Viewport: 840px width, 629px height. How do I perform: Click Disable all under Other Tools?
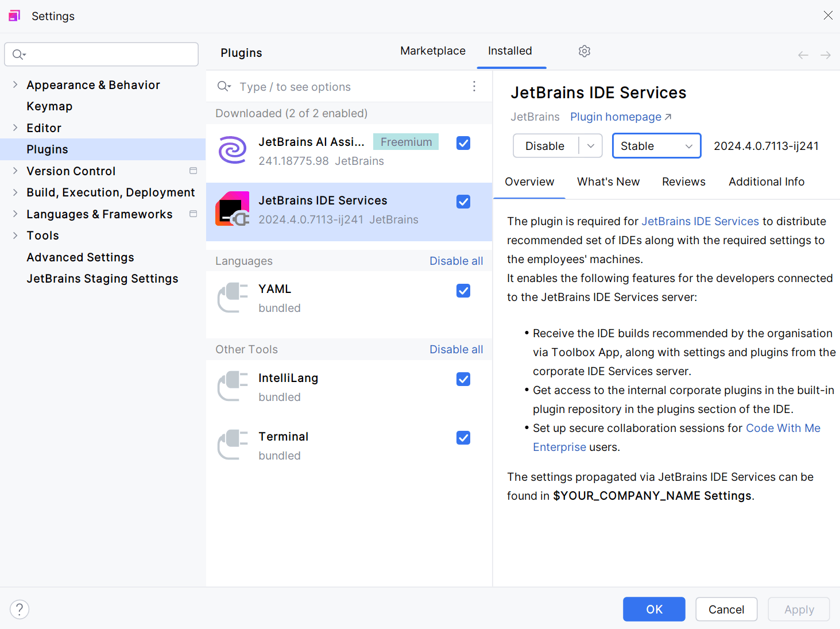pos(456,349)
